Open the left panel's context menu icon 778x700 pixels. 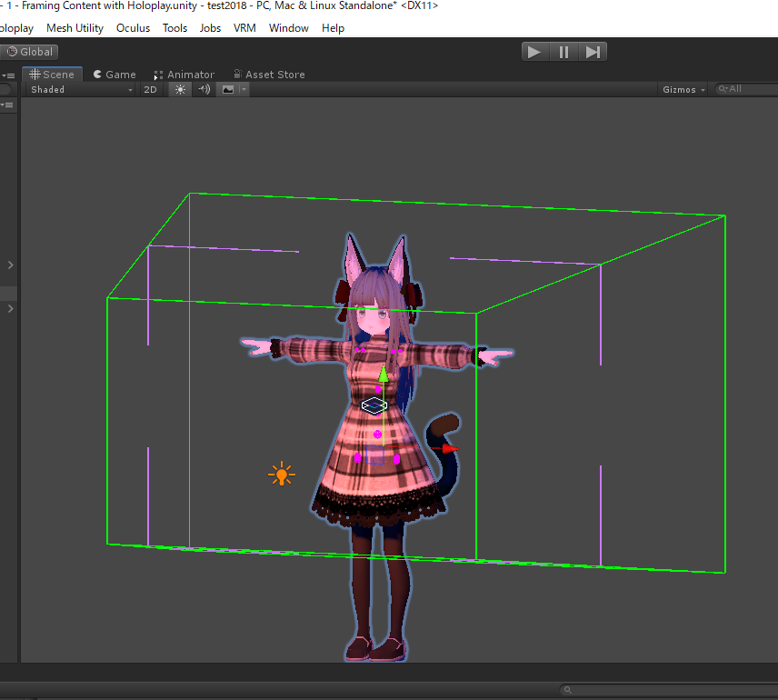pos(7,105)
